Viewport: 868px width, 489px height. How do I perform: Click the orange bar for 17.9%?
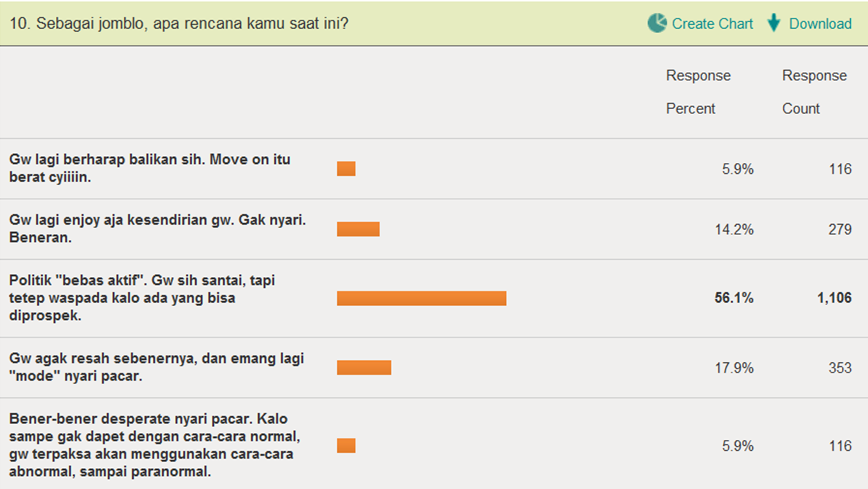pyautogui.click(x=364, y=367)
